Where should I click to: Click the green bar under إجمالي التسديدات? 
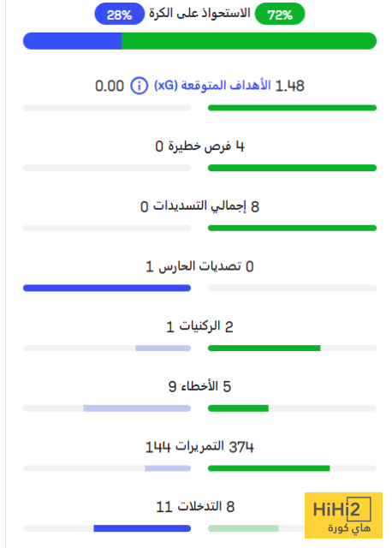pyautogui.click(x=292, y=228)
